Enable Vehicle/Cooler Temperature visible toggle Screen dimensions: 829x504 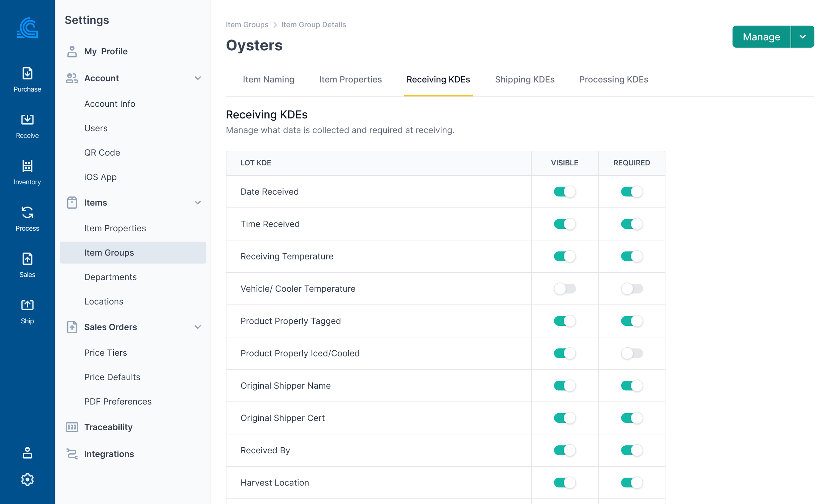(565, 289)
